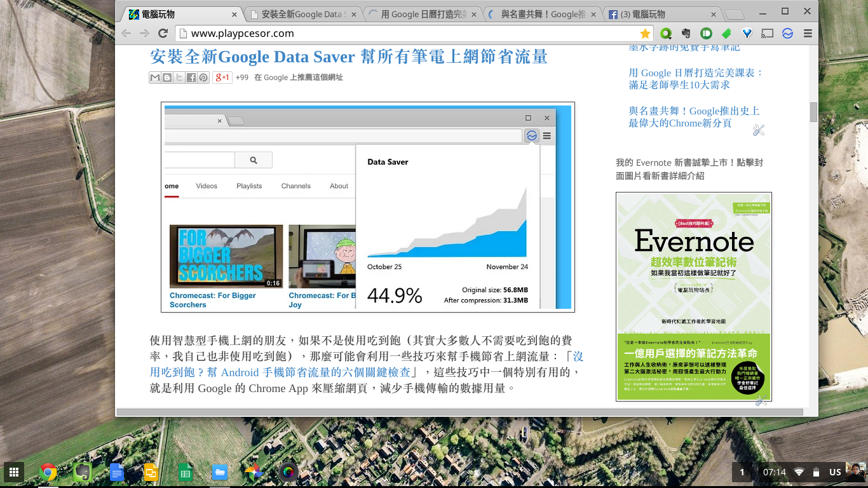Click the vertical scrollbar thumb of the page
This screenshot has height=488, width=868.
[x=813, y=112]
